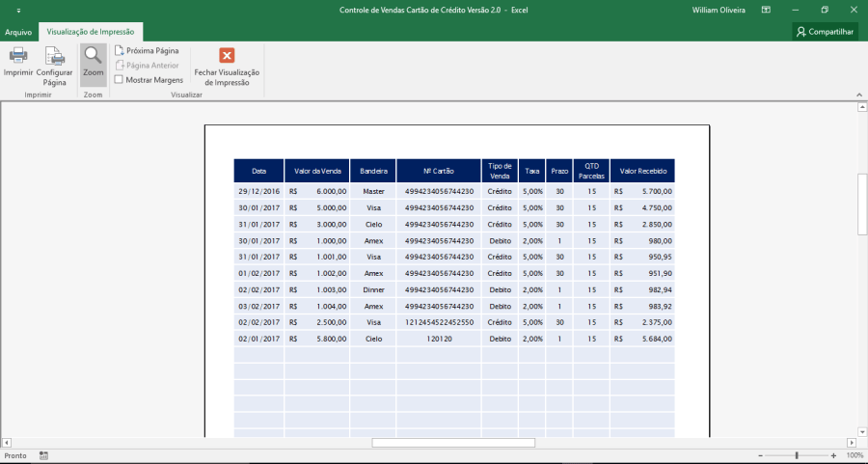Click the Prazo column header

[x=559, y=171]
